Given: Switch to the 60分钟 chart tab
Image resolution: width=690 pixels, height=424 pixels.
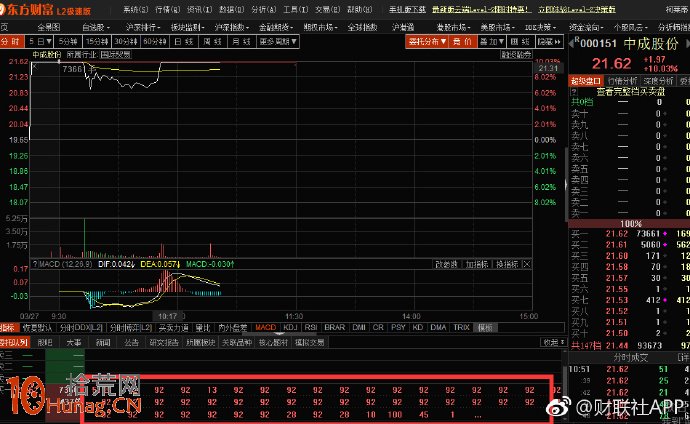Looking at the screenshot, I should tap(155, 41).
